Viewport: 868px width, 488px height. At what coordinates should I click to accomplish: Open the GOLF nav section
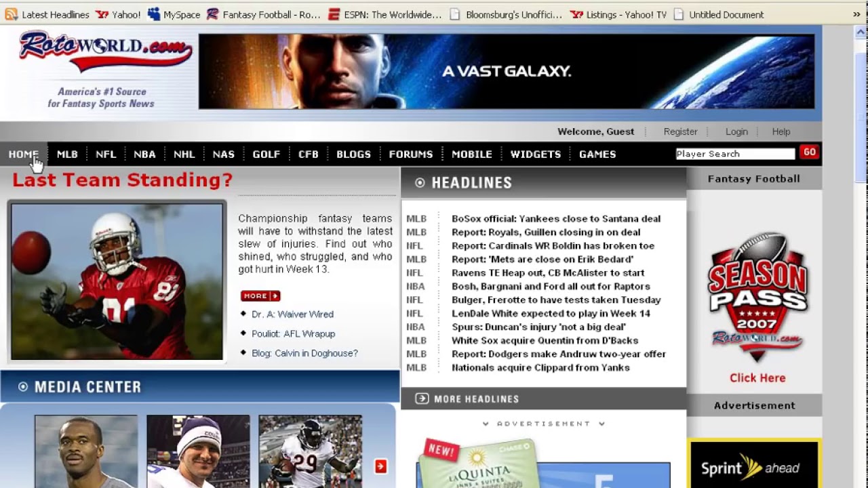click(x=266, y=154)
